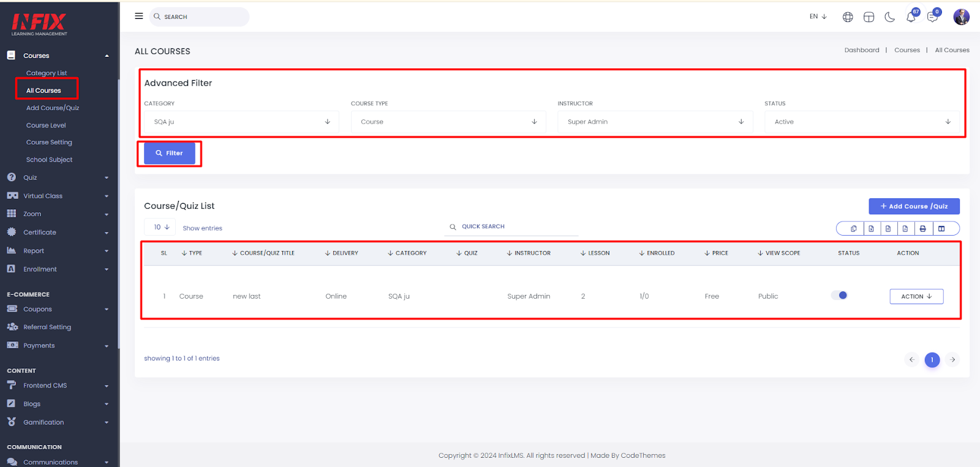Viewport: 980px width, 467px height.
Task: Open the chat messages icon
Action: pos(932,17)
